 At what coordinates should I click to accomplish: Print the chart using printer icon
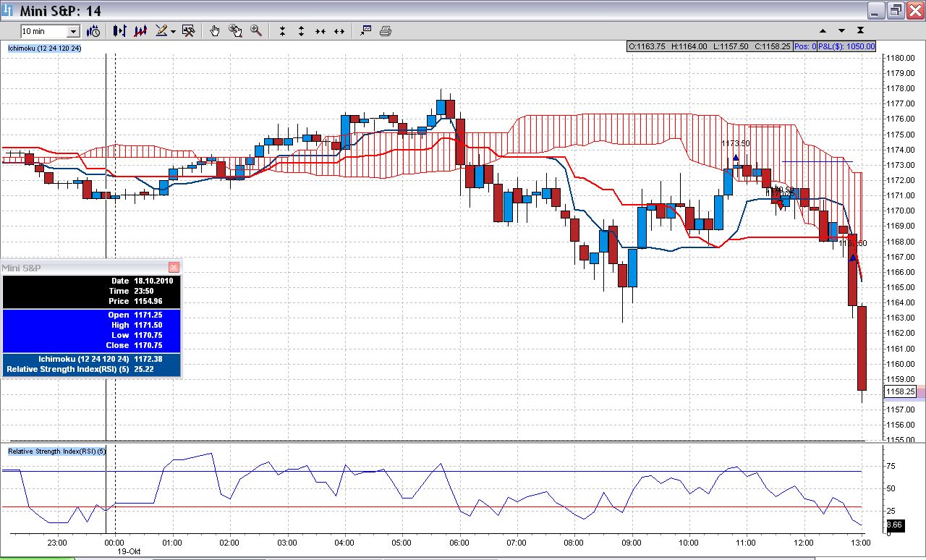click(386, 31)
